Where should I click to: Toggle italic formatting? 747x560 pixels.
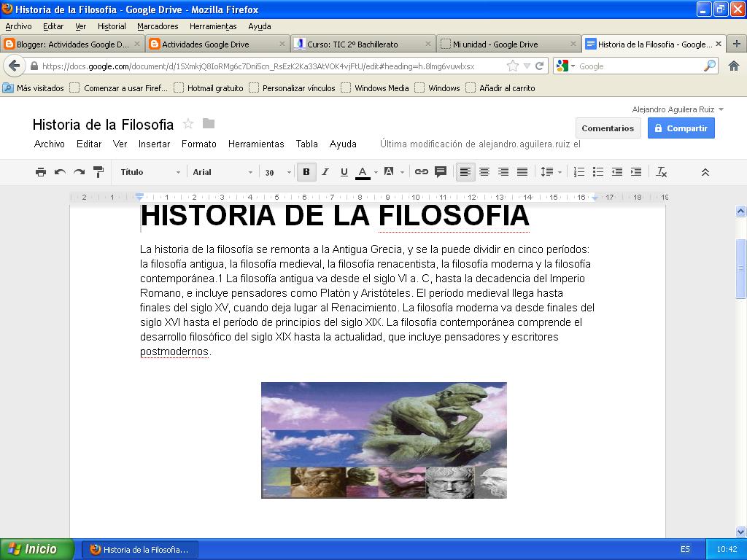pyautogui.click(x=325, y=172)
